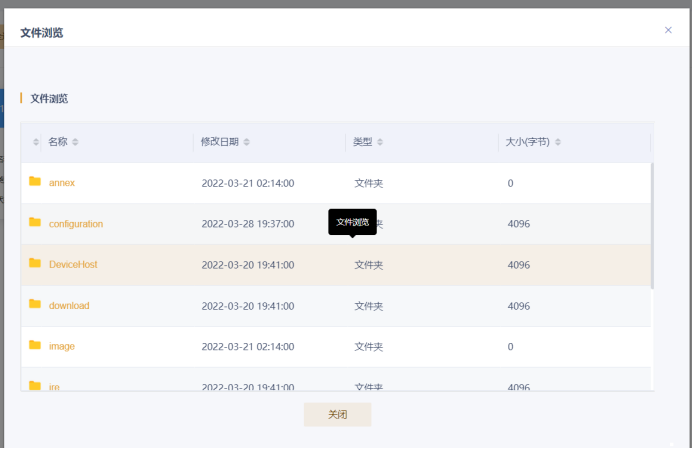Click the DeviceHost folder icon

(35, 264)
